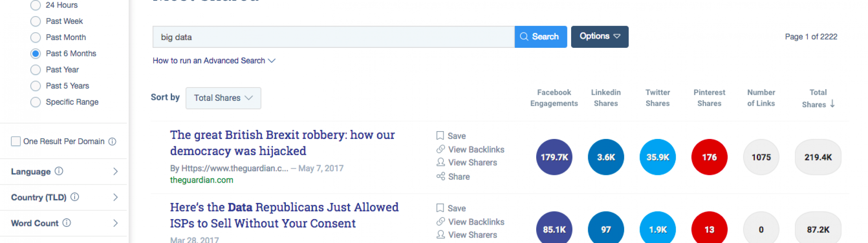The width and height of the screenshot is (868, 243).
Task: Click Save bookmark icon for Republicans ISPs article
Action: (440, 208)
